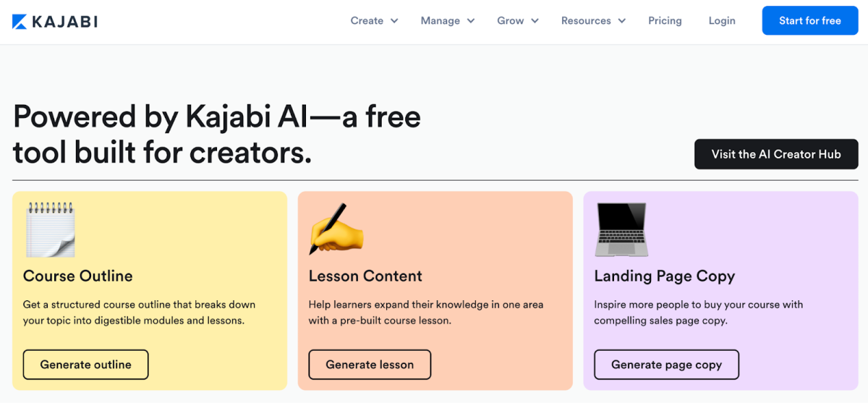
Task: Click the notepad icon on Course Outline
Action: click(50, 229)
